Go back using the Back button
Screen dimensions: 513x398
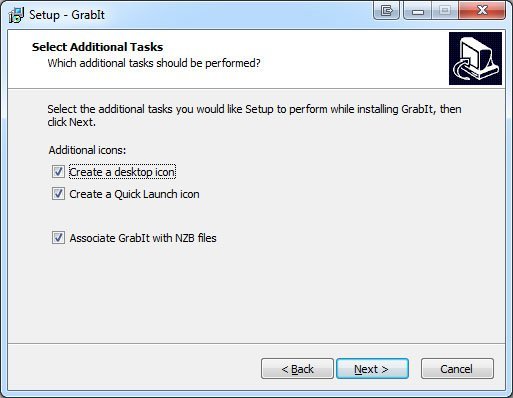(x=297, y=369)
